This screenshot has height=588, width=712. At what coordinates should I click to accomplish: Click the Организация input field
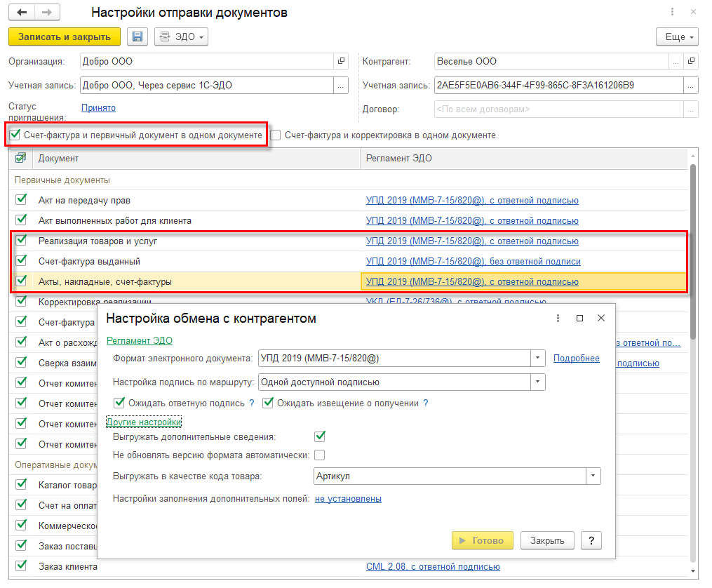click(207, 61)
